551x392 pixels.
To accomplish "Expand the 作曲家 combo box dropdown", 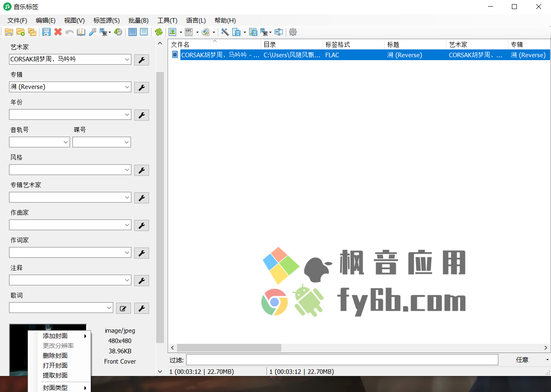I will pos(127,225).
